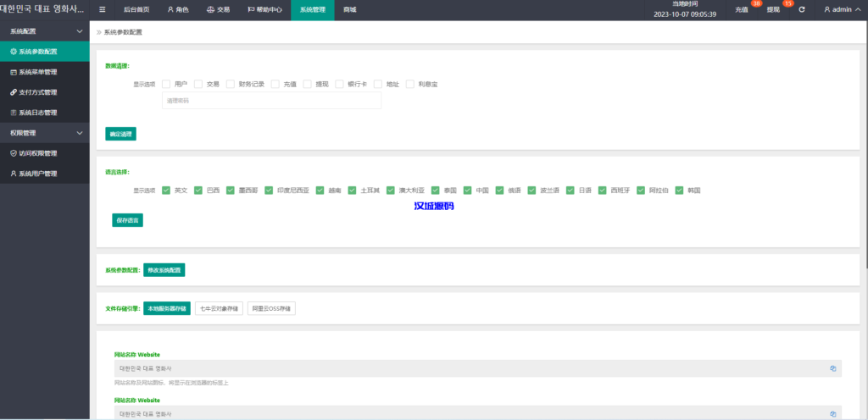
Task: Collapse the 系统配置 sidebar section
Action: pos(80,31)
